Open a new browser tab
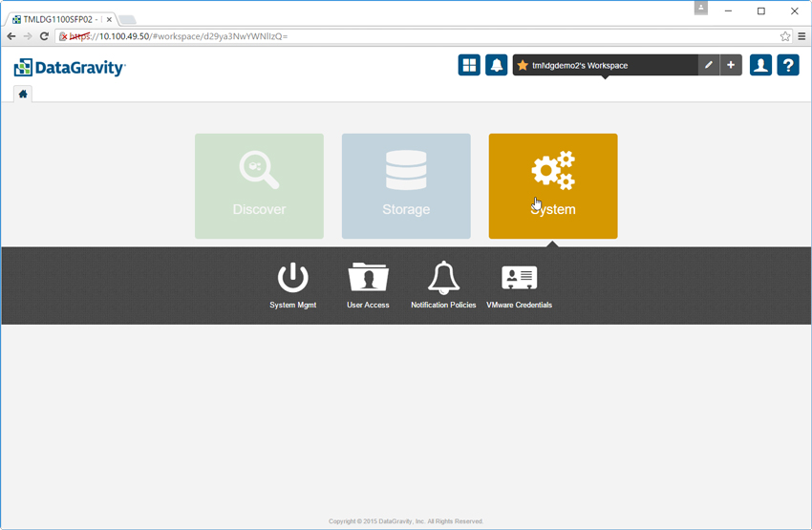Image resolution: width=812 pixels, height=530 pixels. click(127, 20)
